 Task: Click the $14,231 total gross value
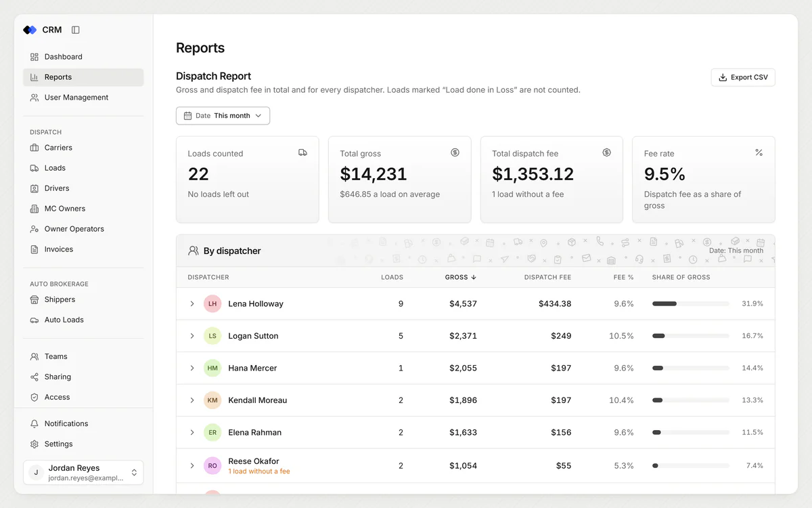tap(374, 174)
